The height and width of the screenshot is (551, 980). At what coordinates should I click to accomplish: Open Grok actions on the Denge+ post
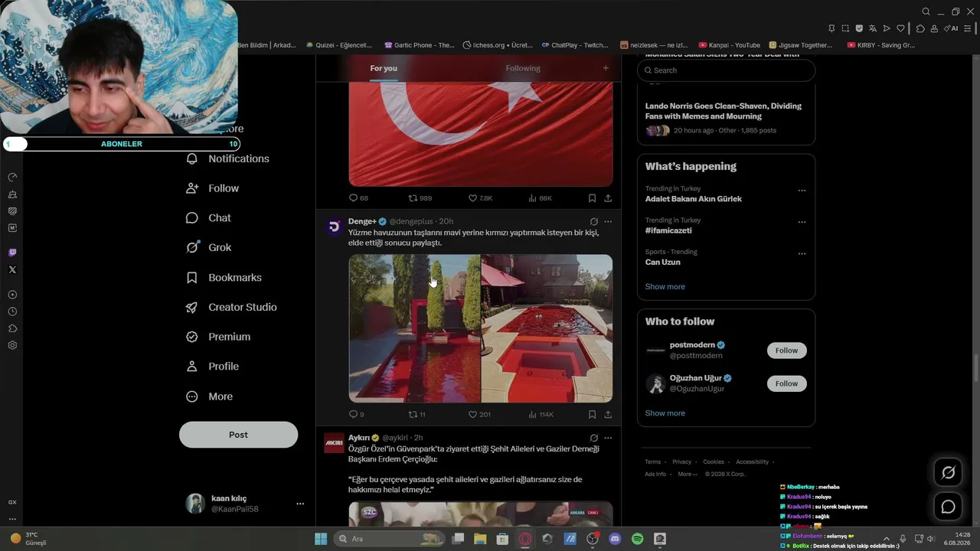point(593,221)
